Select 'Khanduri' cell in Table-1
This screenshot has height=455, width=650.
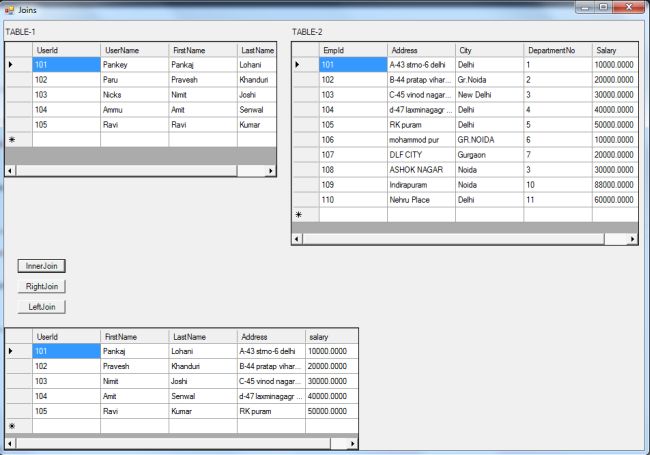[257, 80]
